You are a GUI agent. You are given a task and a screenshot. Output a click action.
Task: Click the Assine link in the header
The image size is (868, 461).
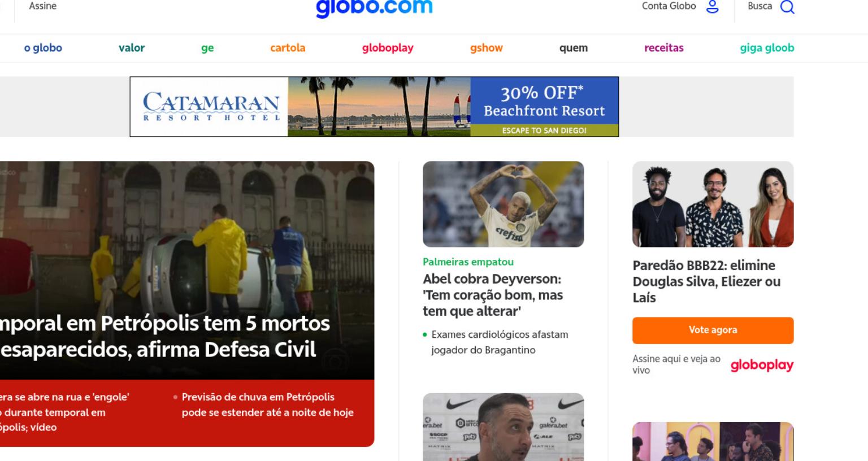point(42,6)
